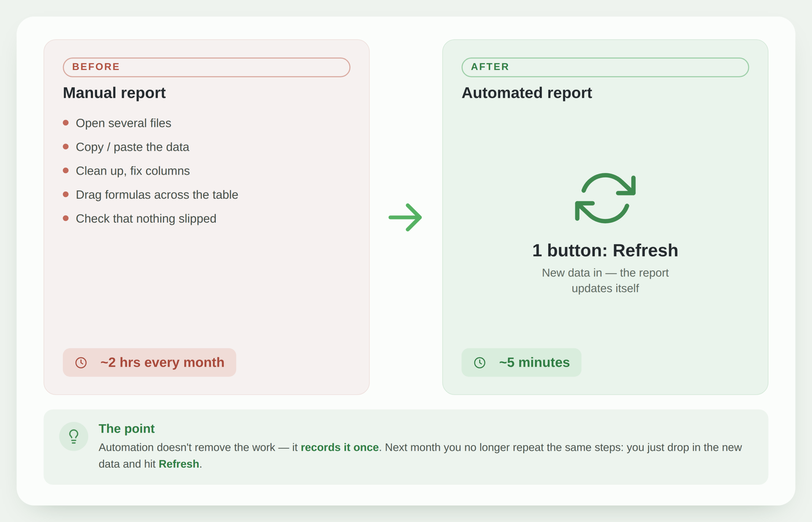Click the bold records it once phrase
This screenshot has height=522, width=812.
click(340, 447)
